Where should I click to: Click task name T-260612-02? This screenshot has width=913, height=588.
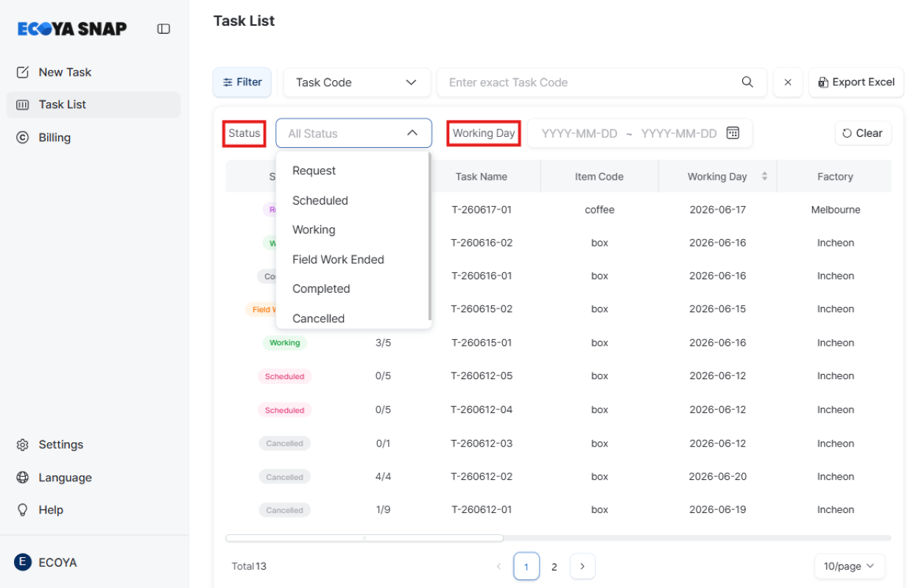[482, 477]
